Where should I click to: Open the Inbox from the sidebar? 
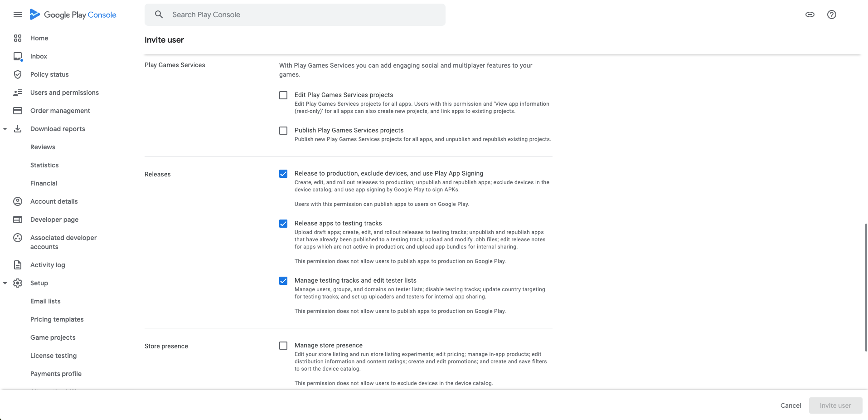pos(38,56)
